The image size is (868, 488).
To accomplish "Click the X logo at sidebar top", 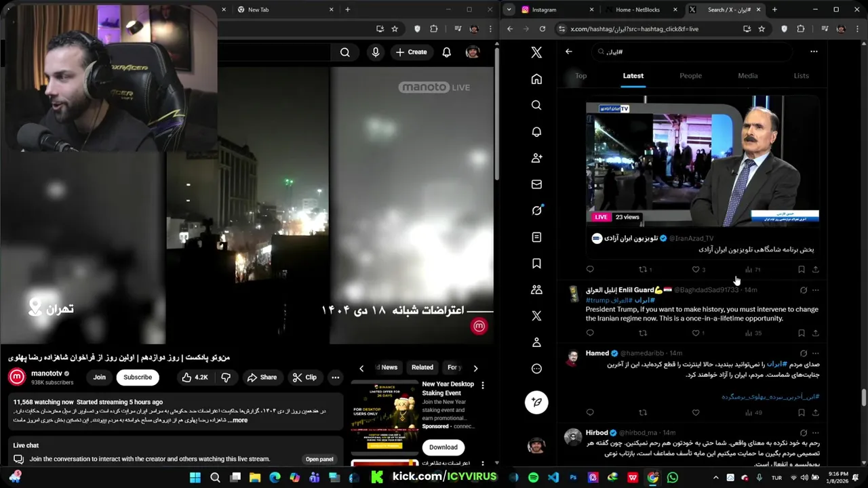I will click(x=536, y=52).
